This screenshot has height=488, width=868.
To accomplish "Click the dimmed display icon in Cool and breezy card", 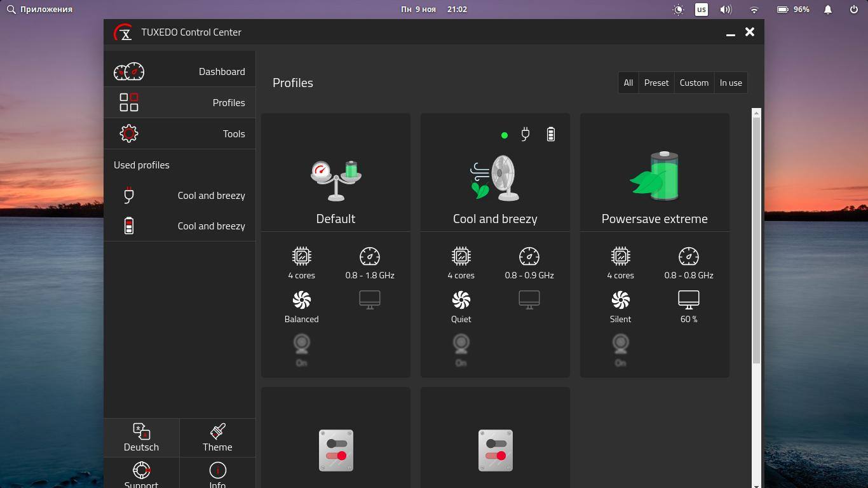I will [529, 299].
